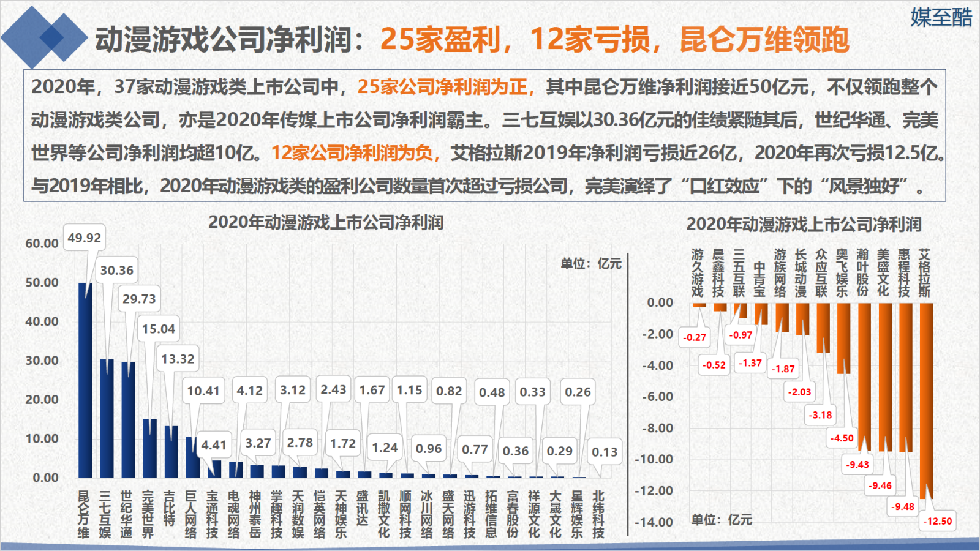The height and width of the screenshot is (551, 980).
Task: Select the 0.82 data label
Action: coord(449,391)
